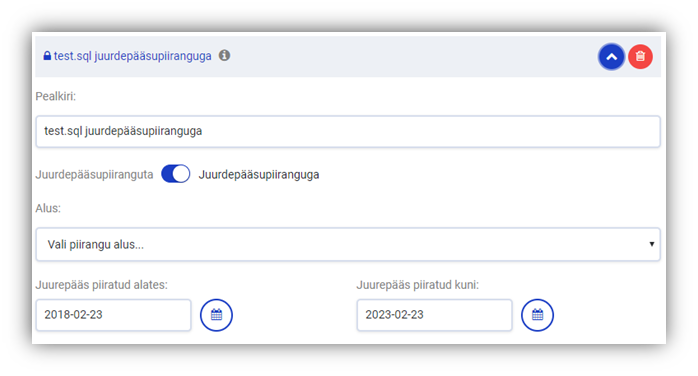This screenshot has height=376, width=698.
Task: Click the Juurepääs piiratud kuni label
Action: (418, 285)
